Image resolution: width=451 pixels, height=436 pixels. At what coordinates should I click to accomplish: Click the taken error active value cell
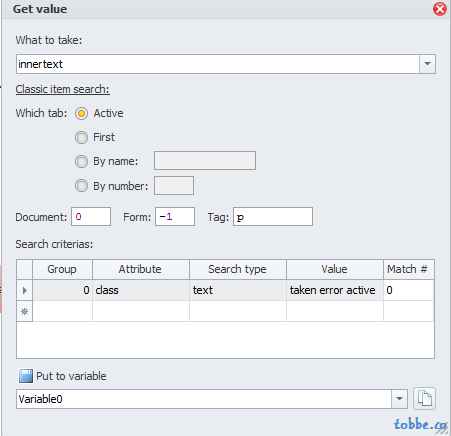coord(335,290)
